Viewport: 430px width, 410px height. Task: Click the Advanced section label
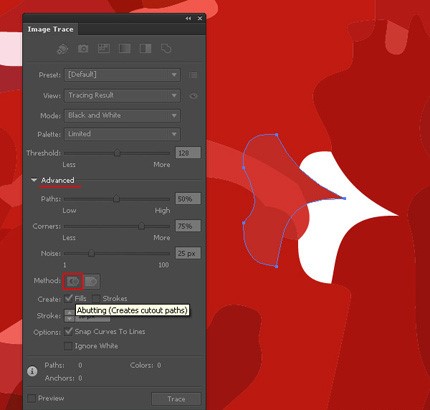click(58, 180)
